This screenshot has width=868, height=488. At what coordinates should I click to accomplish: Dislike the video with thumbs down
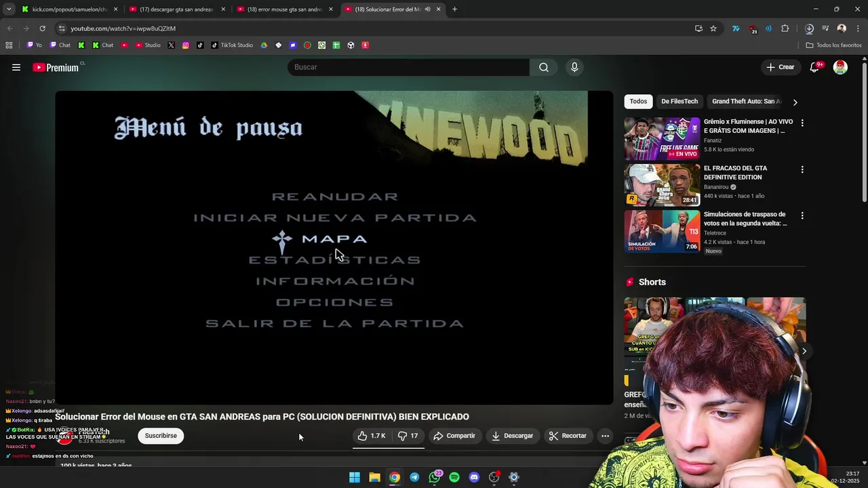point(408,436)
